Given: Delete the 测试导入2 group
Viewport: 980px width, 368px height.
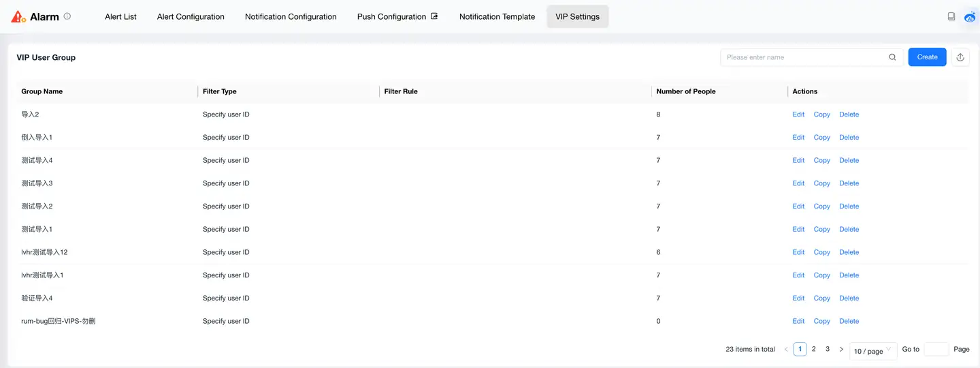Looking at the screenshot, I should coord(849,206).
